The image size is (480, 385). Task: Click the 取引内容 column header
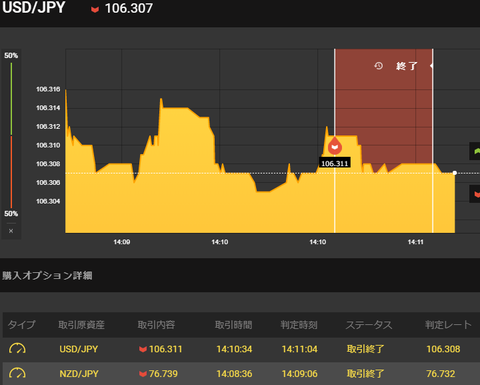pos(156,325)
